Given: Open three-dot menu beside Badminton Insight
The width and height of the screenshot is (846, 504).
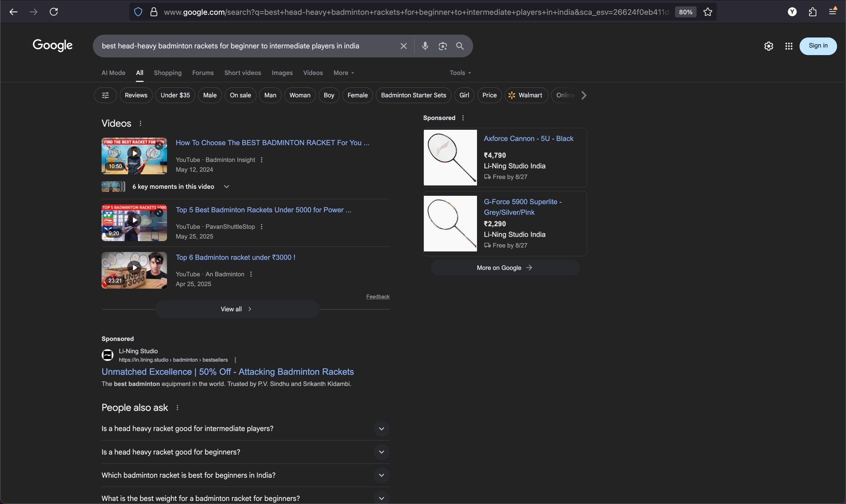Looking at the screenshot, I should [262, 160].
